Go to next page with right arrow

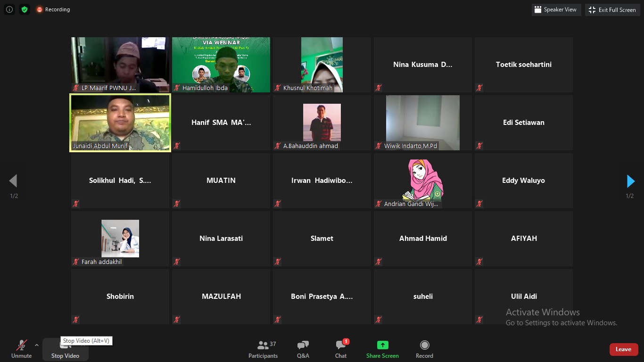(x=630, y=181)
